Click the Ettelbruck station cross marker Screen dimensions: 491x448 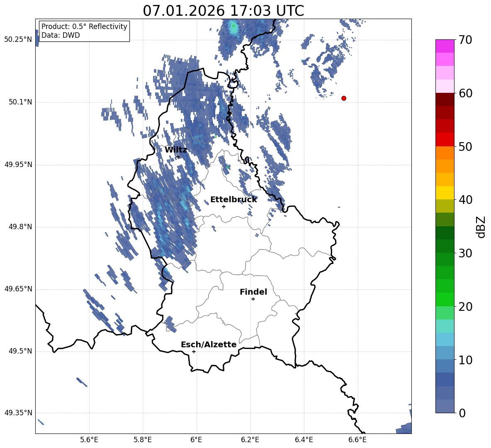224,206
